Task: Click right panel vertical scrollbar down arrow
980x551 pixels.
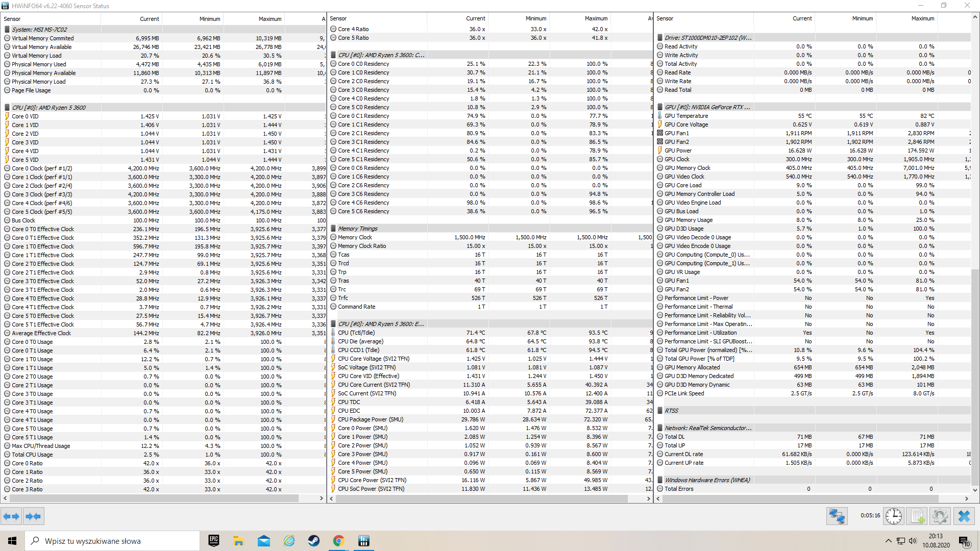Action: pyautogui.click(x=975, y=490)
